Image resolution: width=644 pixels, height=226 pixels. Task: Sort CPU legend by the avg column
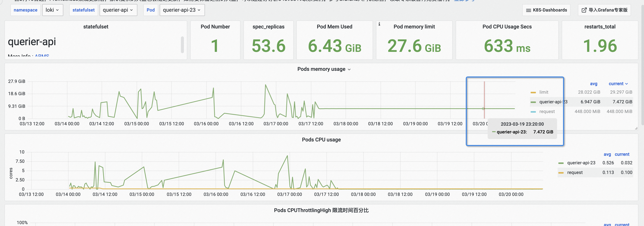[607, 154]
